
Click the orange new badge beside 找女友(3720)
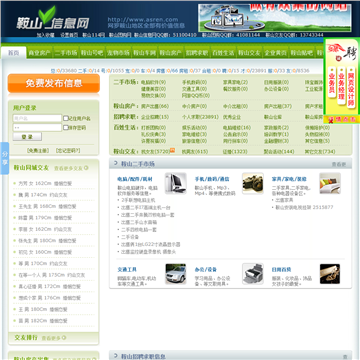[172, 150]
